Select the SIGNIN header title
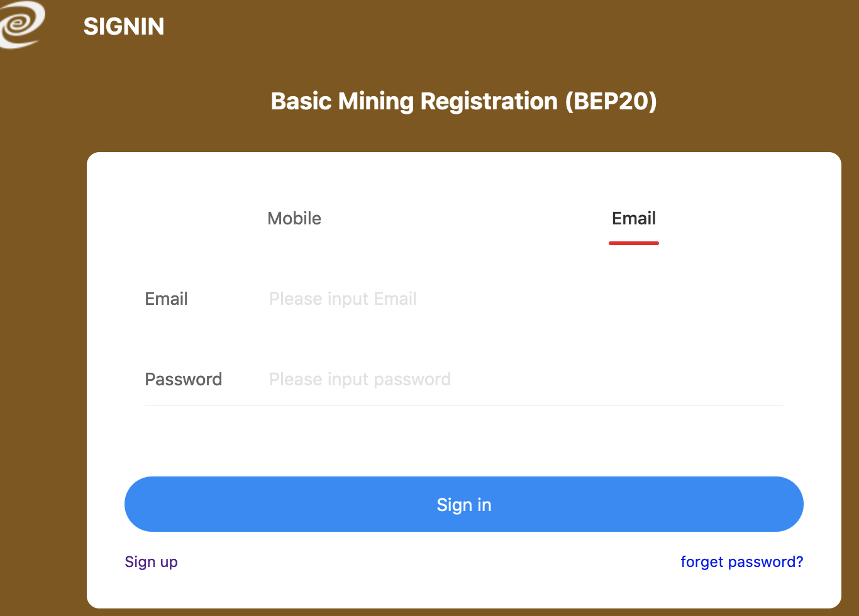Screen dimensions: 859x616 [x=124, y=26]
